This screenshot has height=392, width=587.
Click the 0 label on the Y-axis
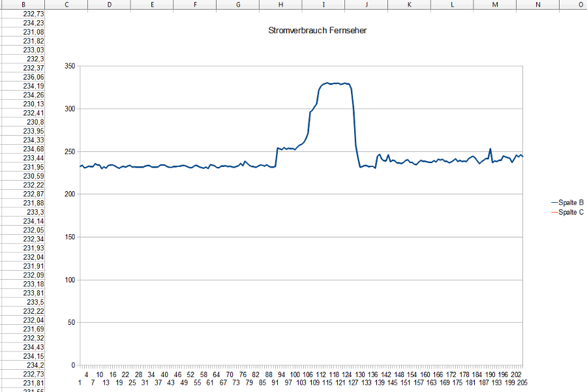73,365
